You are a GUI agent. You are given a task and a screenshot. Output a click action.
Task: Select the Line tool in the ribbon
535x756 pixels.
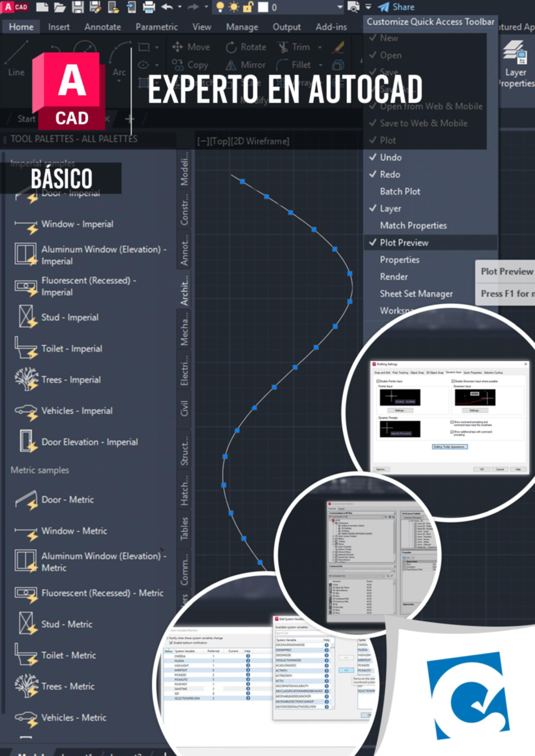point(16,58)
